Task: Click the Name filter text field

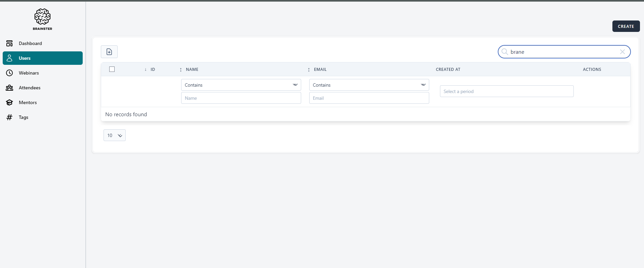Action: pos(241,98)
